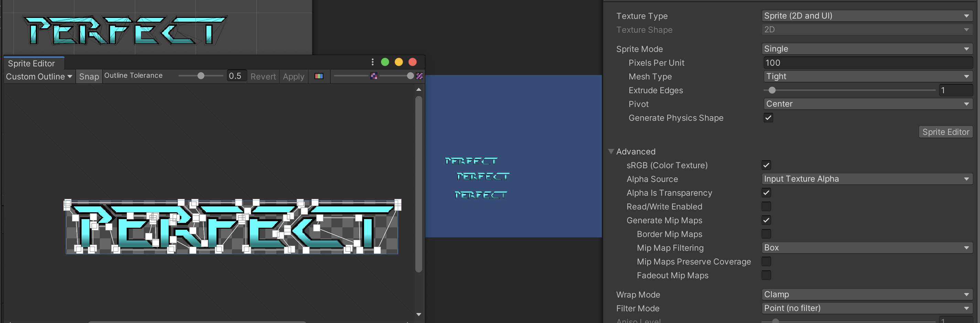Open the Filter Mode dropdown set to Point
Screen dimensions: 980x323
click(867, 308)
